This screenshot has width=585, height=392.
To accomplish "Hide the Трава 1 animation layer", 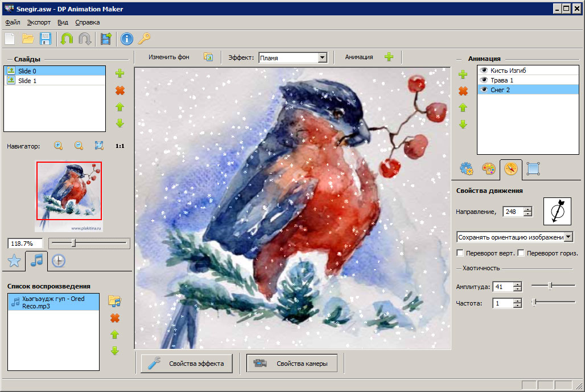I will (x=484, y=80).
